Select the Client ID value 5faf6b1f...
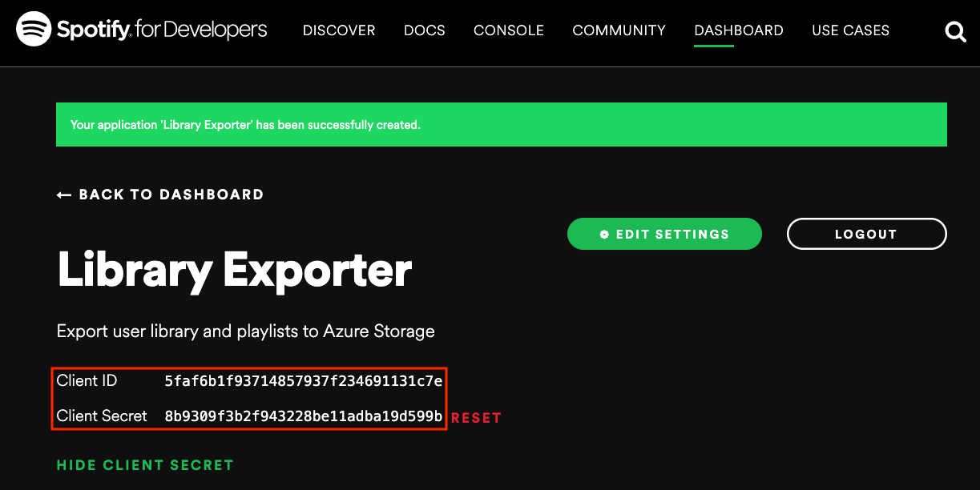The image size is (980, 490). 304,381
